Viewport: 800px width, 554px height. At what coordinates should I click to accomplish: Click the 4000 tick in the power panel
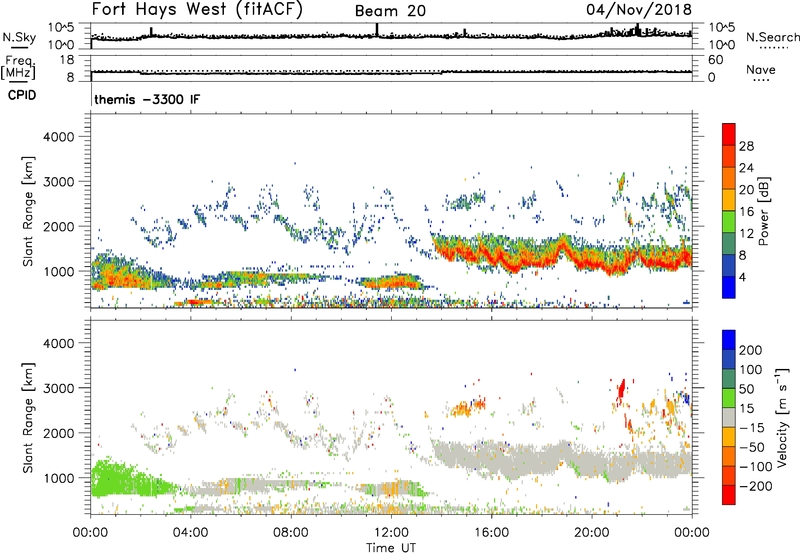tap(58, 137)
